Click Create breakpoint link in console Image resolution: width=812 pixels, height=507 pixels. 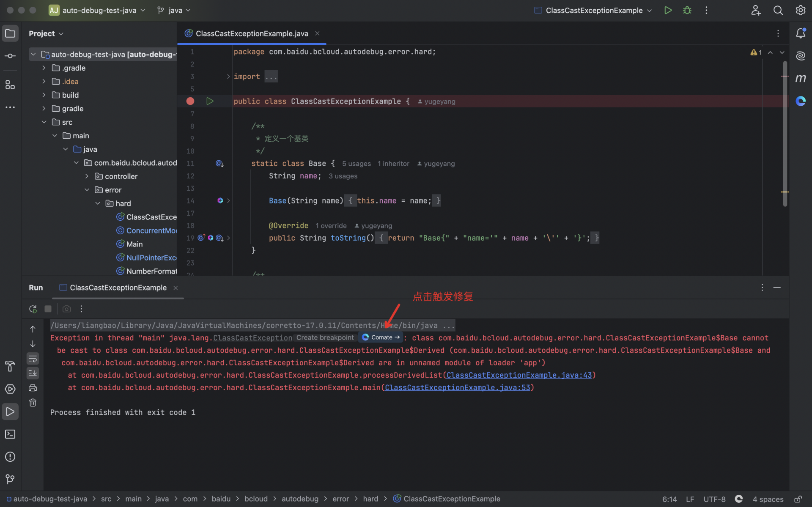[x=325, y=337]
